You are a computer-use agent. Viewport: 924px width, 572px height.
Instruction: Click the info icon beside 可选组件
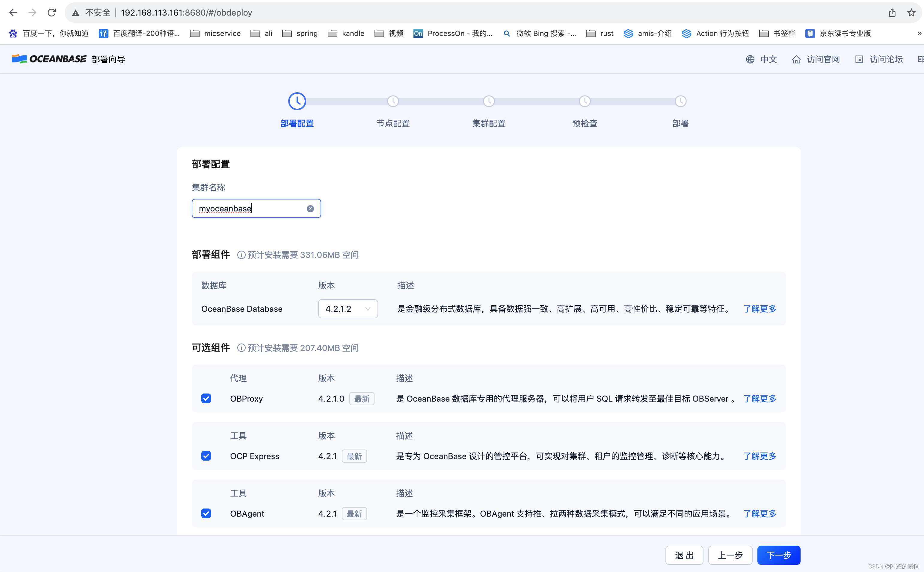click(241, 348)
